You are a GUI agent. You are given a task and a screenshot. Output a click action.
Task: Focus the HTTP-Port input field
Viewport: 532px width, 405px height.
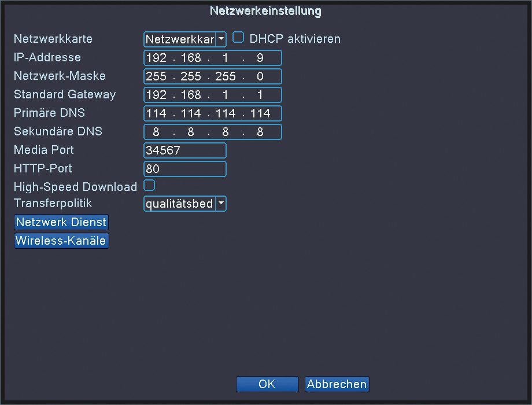[x=184, y=169]
